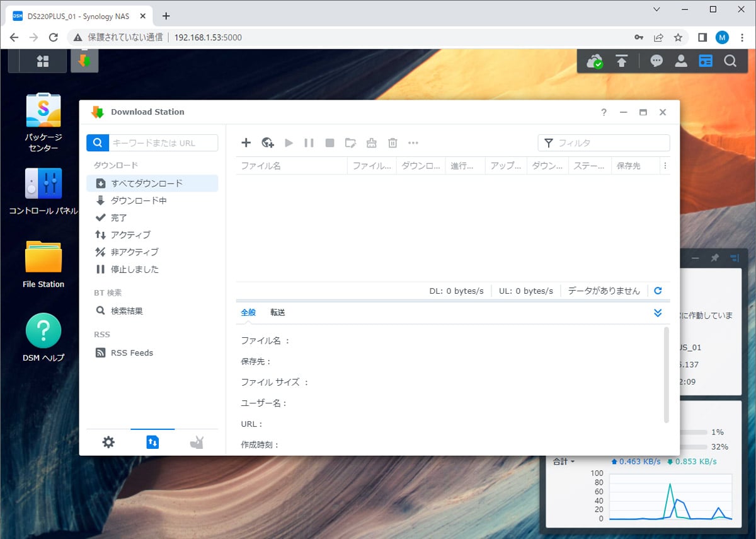Open the column options vertical dots
The height and width of the screenshot is (539, 756).
tap(665, 166)
